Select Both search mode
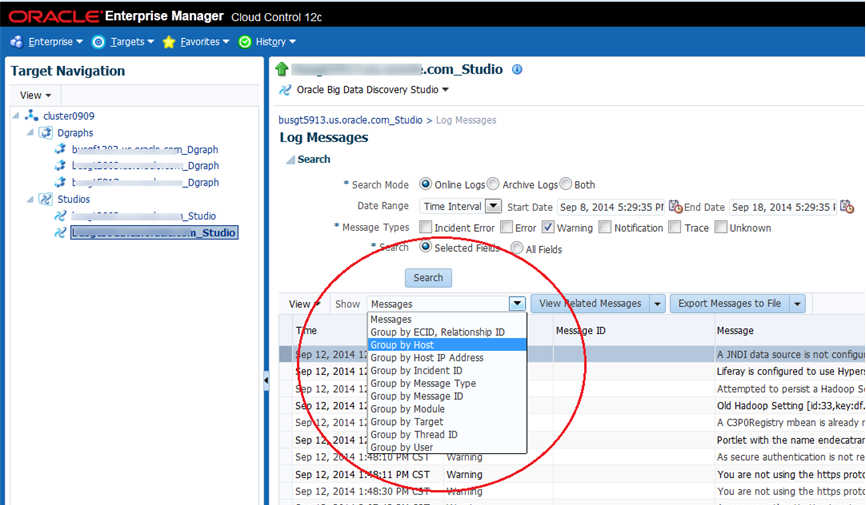The height and width of the screenshot is (505, 866). (566, 184)
